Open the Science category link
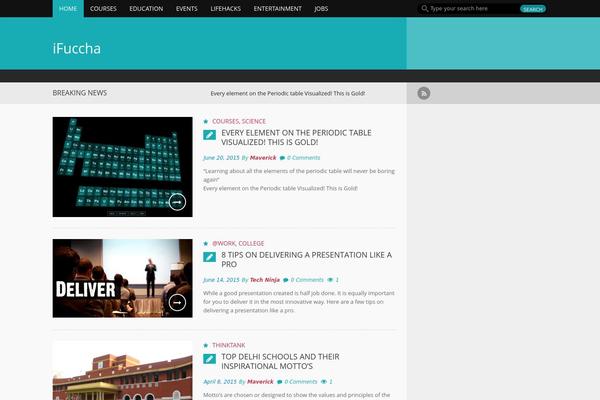 pos(254,121)
